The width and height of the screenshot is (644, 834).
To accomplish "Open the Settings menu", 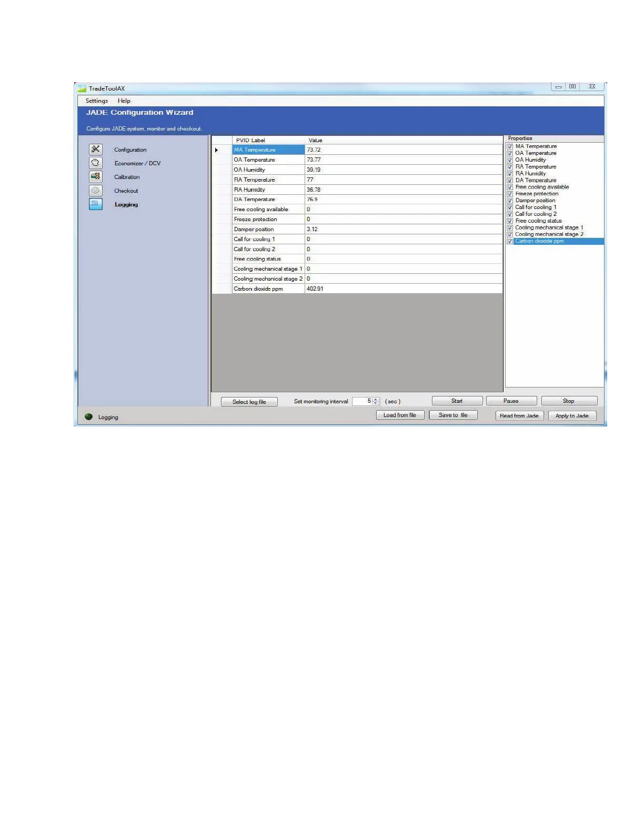I will point(97,101).
